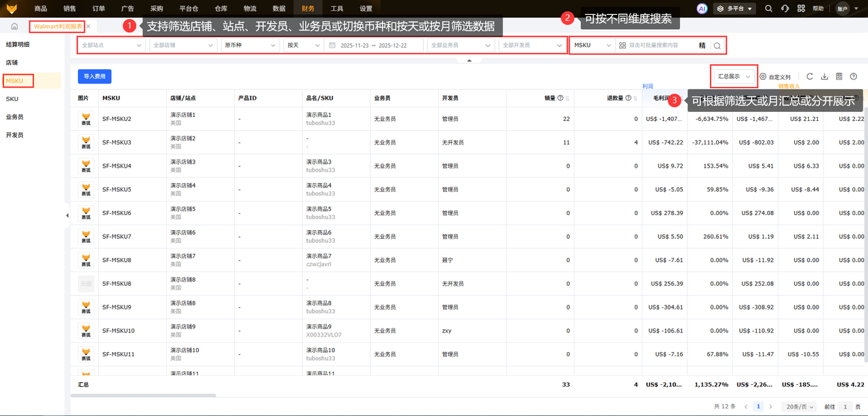The width and height of the screenshot is (868, 416).
Task: Collapse the left sidebar using its arrow handle
Action: tap(67, 215)
